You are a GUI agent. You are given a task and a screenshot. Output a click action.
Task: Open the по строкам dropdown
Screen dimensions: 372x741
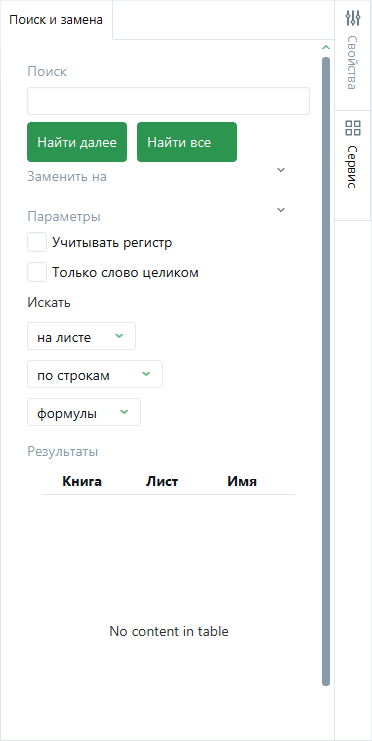[x=95, y=374]
